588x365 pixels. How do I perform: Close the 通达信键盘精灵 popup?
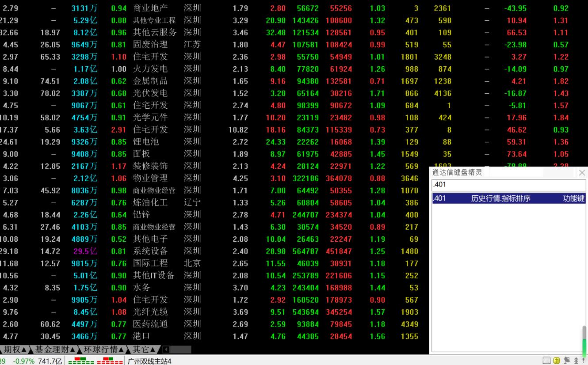pyautogui.click(x=582, y=173)
